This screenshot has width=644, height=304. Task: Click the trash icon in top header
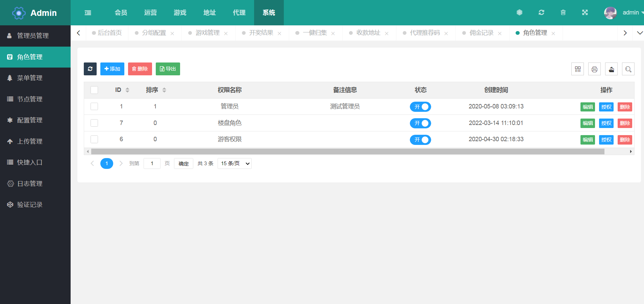point(563,12)
